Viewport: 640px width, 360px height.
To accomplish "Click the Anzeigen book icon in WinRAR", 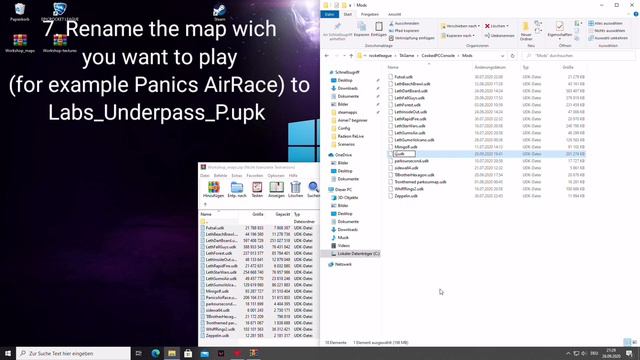I will pyautogui.click(x=276, y=187).
